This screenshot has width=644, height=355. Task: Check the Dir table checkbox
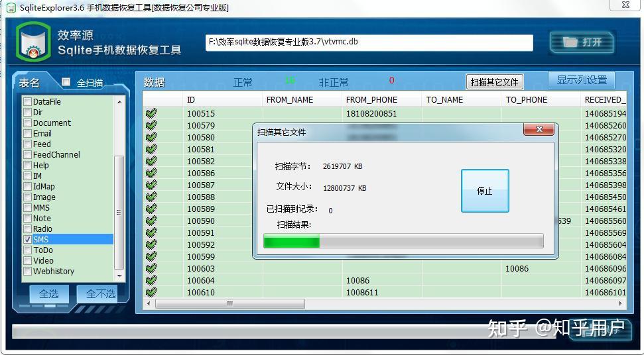pos(27,112)
